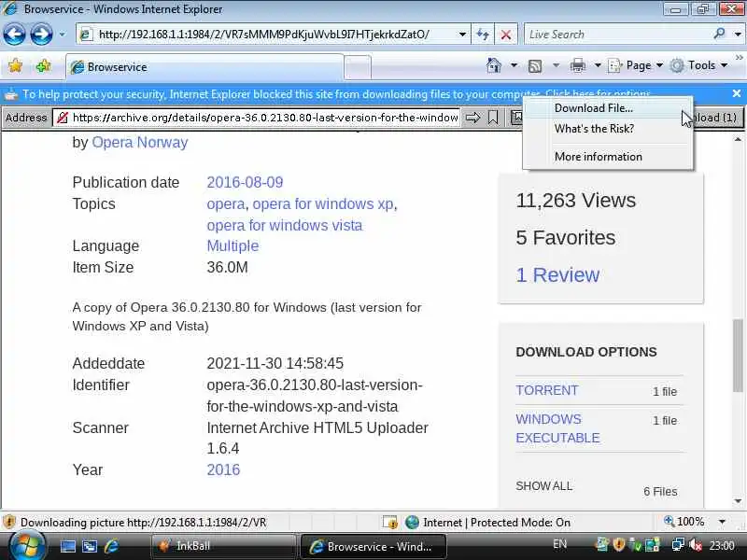Screen dimensions: 747x560
Task: Click the Show Desktop quick launch icon
Action: click(x=67, y=546)
